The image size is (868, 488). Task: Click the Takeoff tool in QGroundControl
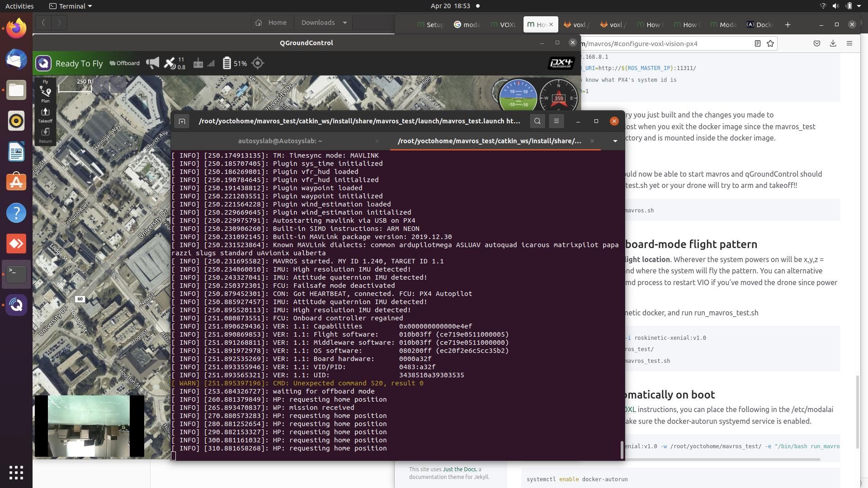click(x=45, y=115)
